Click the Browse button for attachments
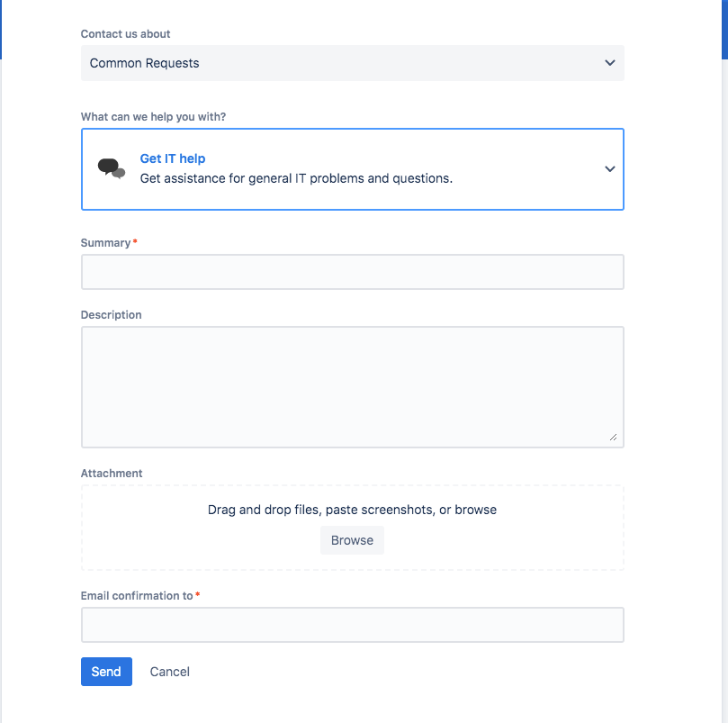Screen dimensions: 728x723 (x=352, y=540)
